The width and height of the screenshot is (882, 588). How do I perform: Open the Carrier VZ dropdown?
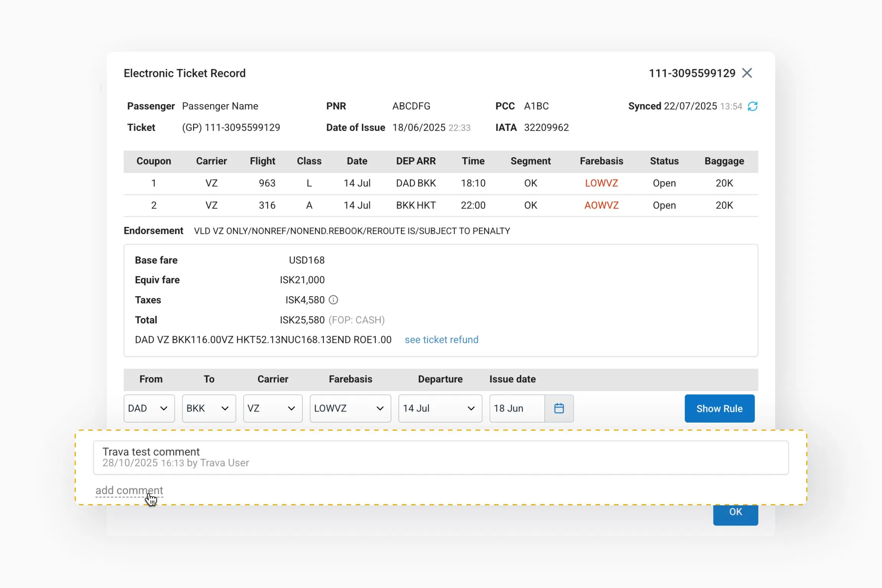click(x=273, y=408)
